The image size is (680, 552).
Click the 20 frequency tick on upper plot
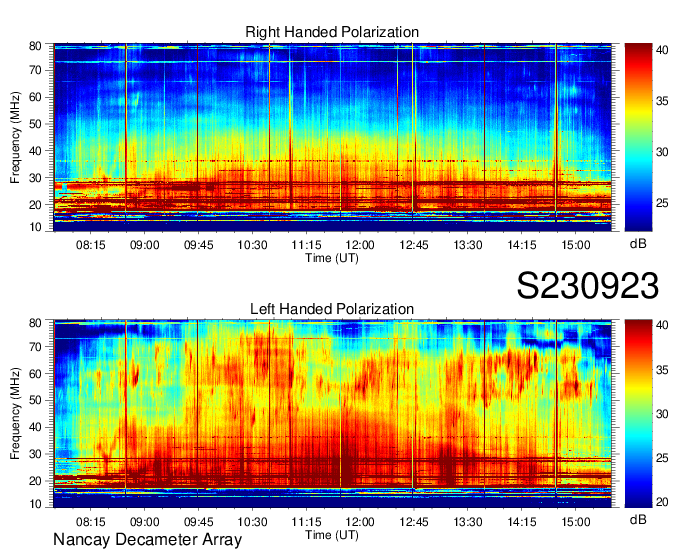coord(35,205)
